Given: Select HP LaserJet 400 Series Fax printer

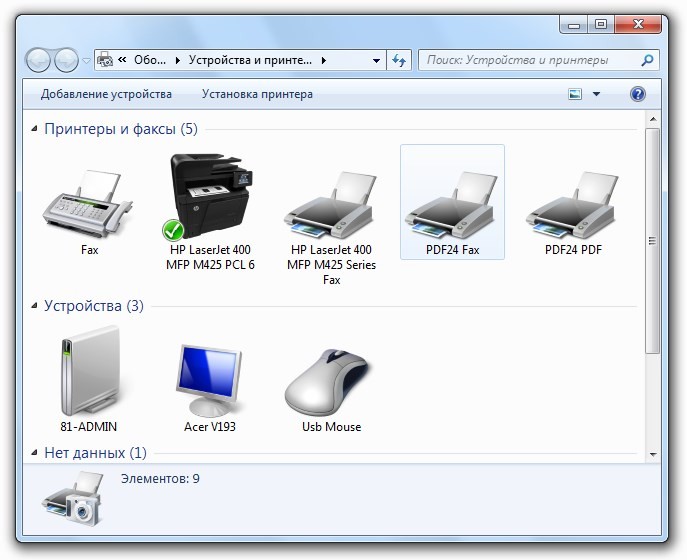Looking at the screenshot, I should [331, 210].
